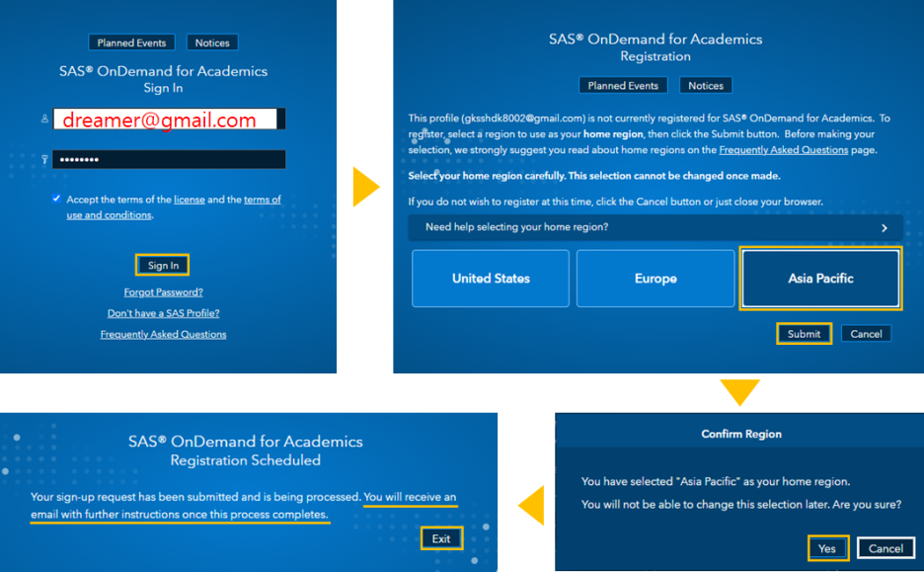Select the Europe region tile
The height and width of the screenshot is (572, 924).
pyautogui.click(x=655, y=279)
